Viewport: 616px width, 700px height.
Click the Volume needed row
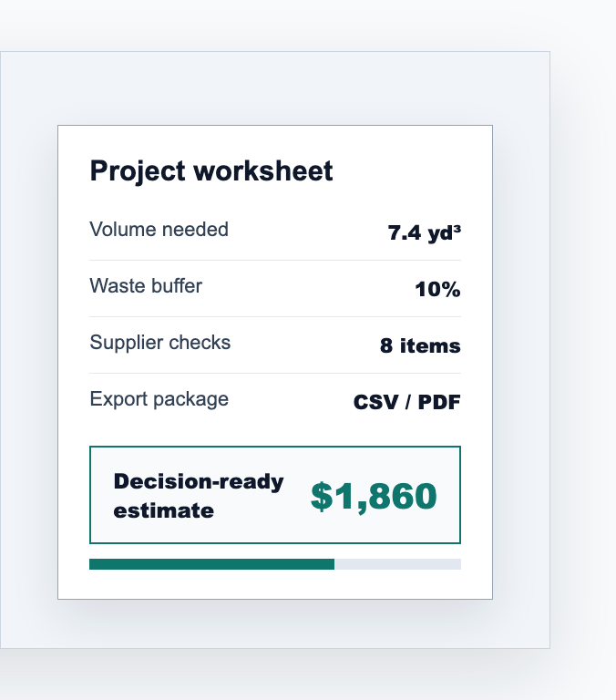point(275,232)
